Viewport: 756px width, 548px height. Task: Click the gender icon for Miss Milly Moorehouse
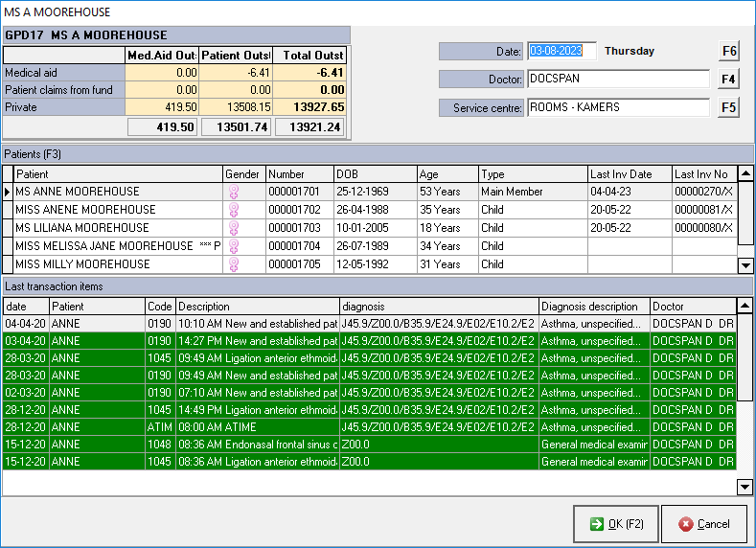pos(231,264)
